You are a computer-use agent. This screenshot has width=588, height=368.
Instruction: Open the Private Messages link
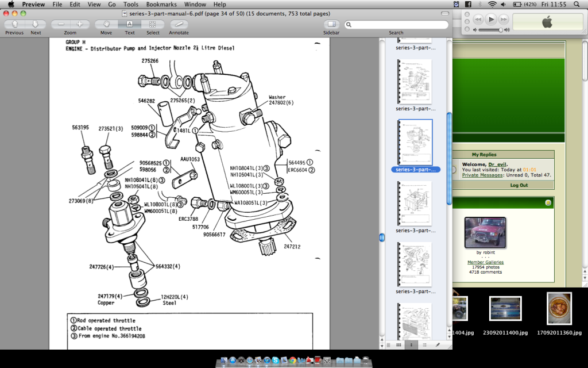coord(482,175)
